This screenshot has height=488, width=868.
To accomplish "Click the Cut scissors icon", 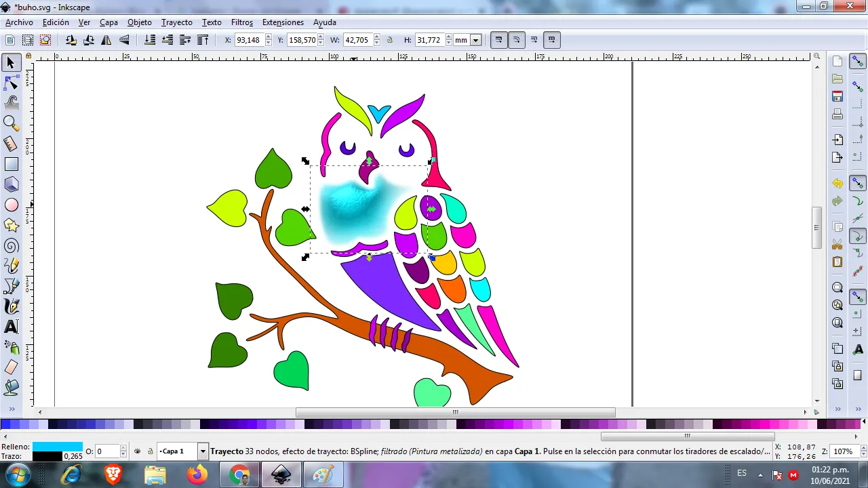I will (x=837, y=244).
